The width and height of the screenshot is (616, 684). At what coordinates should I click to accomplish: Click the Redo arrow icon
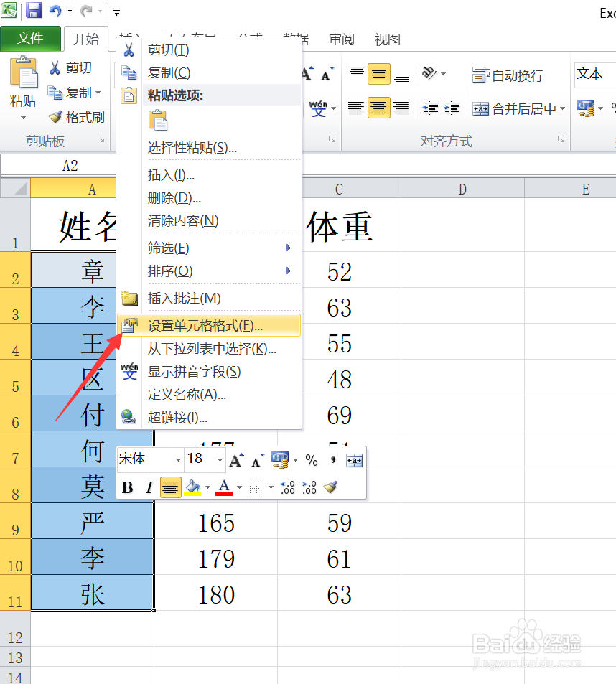click(x=86, y=11)
